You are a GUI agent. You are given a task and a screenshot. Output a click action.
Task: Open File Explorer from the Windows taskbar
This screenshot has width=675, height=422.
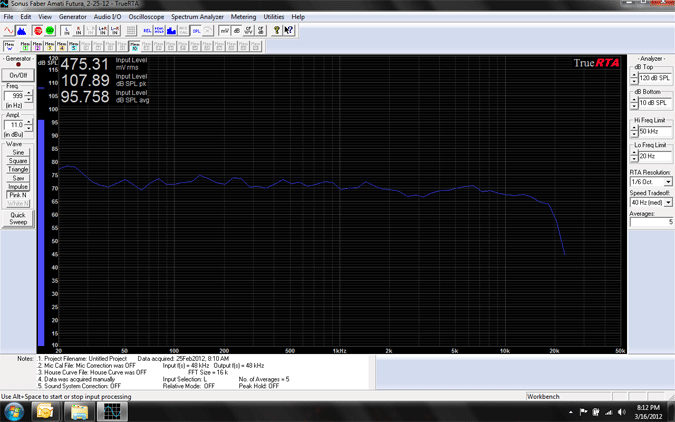click(79, 411)
